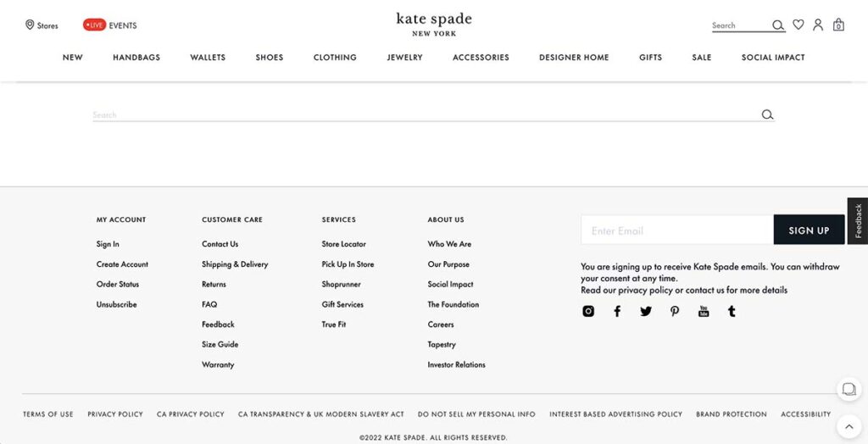Open the CLOTHING menu
This screenshot has width=868, height=444.
[335, 57]
